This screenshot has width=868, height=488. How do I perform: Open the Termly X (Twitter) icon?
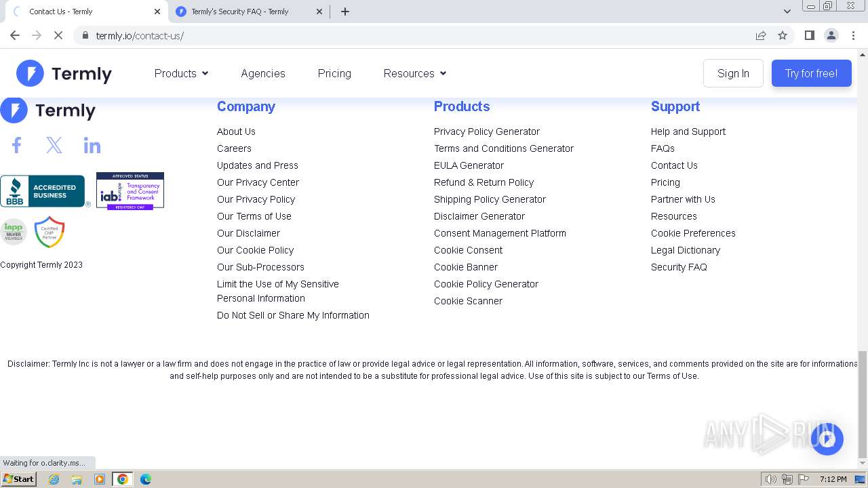(54, 145)
